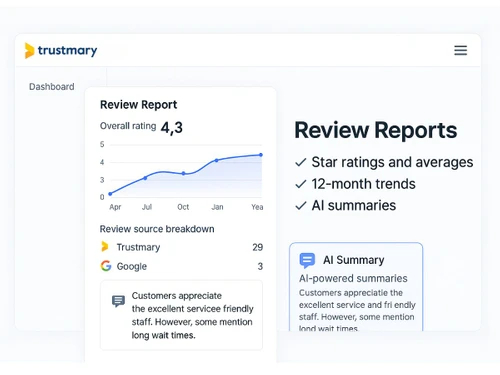
Task: Click the Google source name
Action: tap(132, 266)
